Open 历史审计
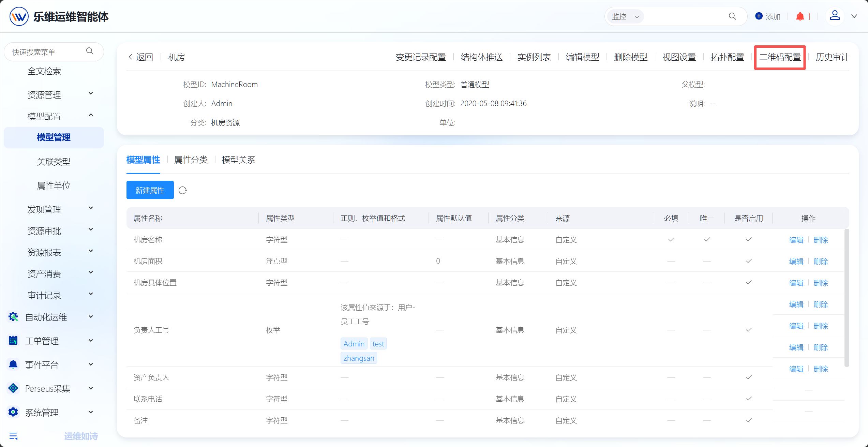This screenshot has width=868, height=447. coord(832,57)
